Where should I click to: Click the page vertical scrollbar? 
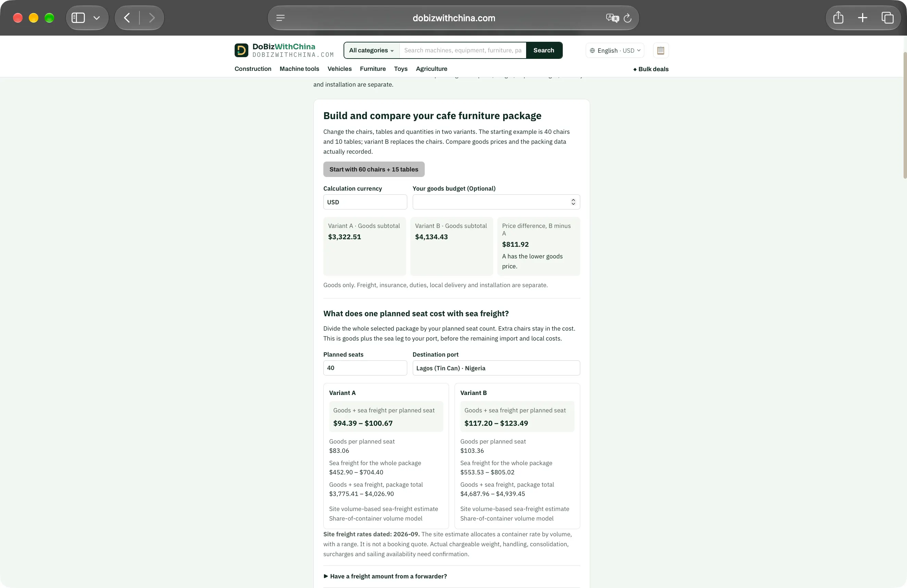coord(905,115)
